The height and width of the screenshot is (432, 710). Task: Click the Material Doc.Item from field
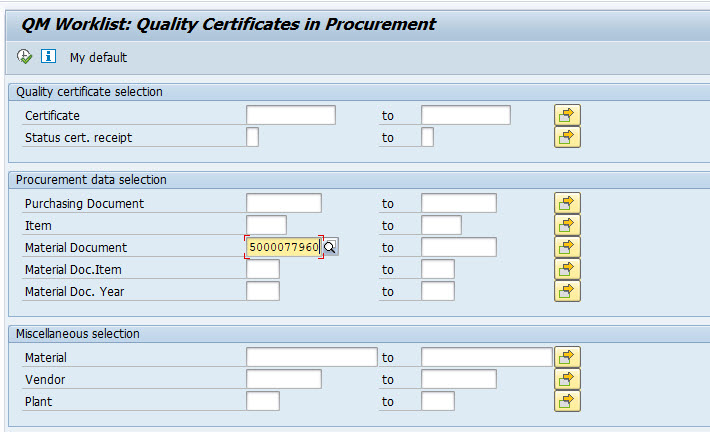pyautogui.click(x=263, y=269)
